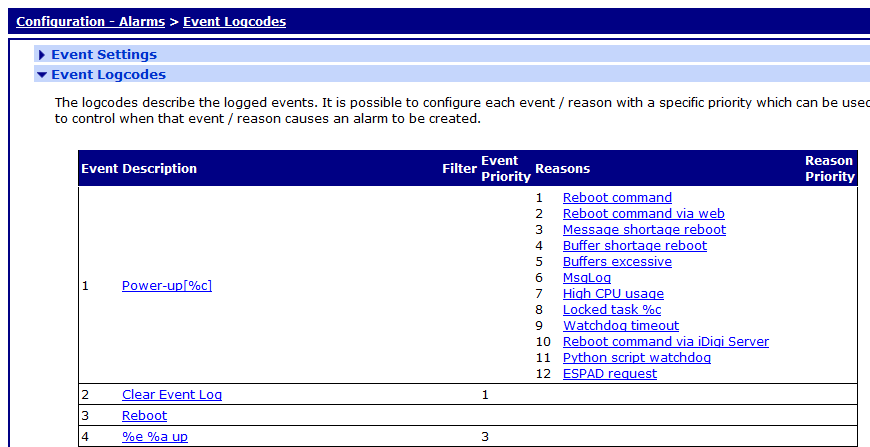870x447 pixels.
Task: Open the MsgLog reason link
Action: [586, 278]
